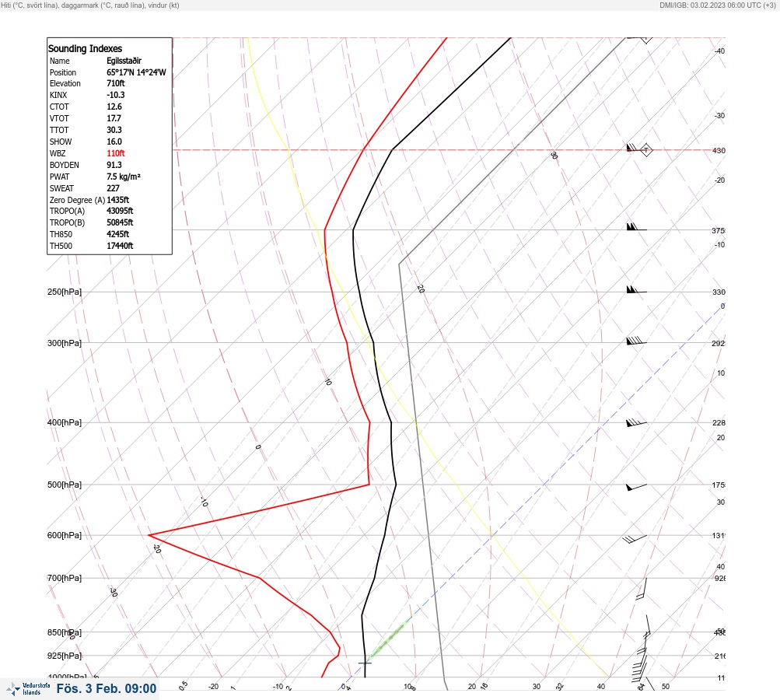Viewport: 780px width, 700px height.
Task: Click Zero Degree (A) value '1435ft'
Action: click(118, 200)
